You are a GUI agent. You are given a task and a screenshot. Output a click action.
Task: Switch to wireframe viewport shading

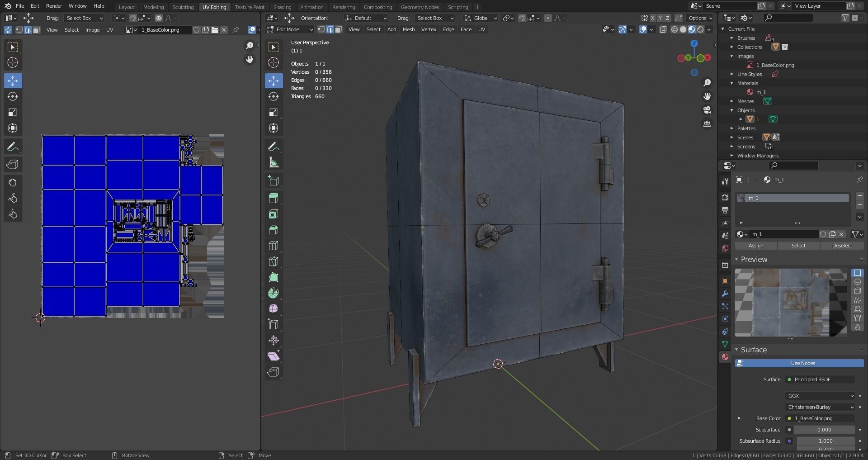click(675, 29)
